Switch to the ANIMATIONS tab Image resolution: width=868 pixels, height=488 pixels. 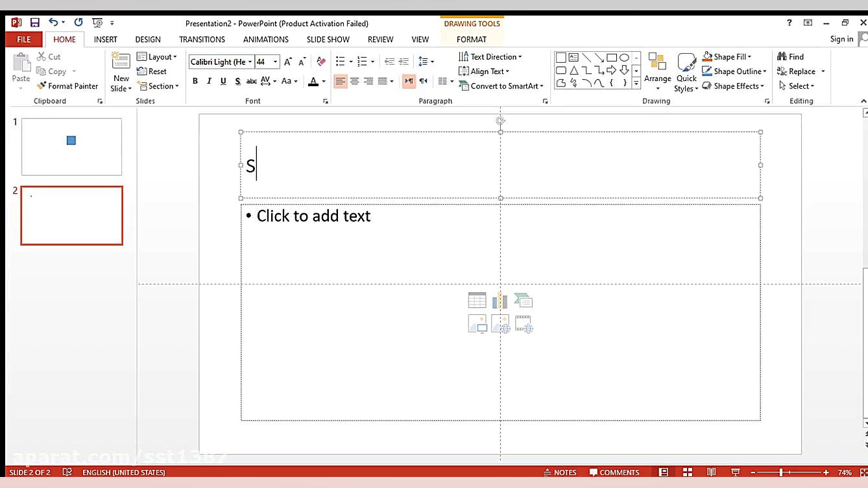tap(266, 40)
